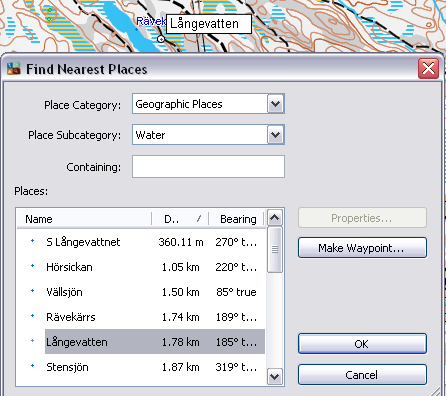This screenshot has height=396, width=446.
Task: Click the circled waypoint marker on the map
Action: (161, 39)
